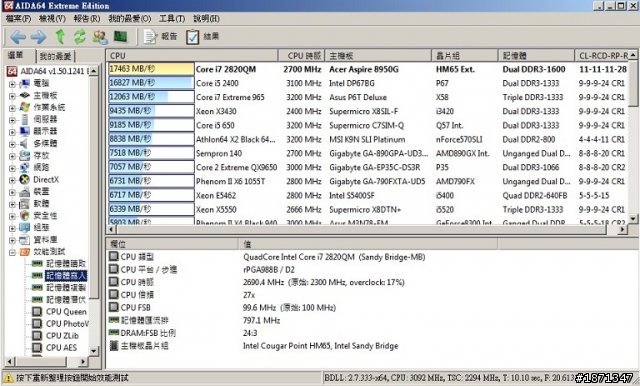Expand the 電腦 tree node
Image resolution: width=640 pixels, height=386 pixels.
(12, 84)
